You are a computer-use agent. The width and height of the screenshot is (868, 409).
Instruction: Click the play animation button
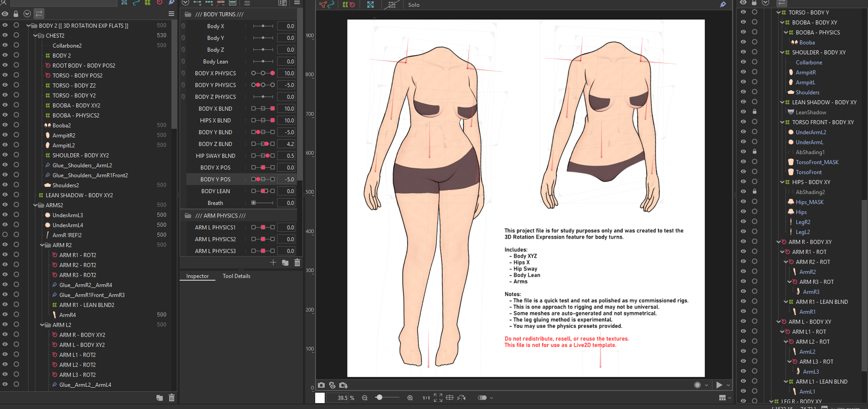(719, 385)
